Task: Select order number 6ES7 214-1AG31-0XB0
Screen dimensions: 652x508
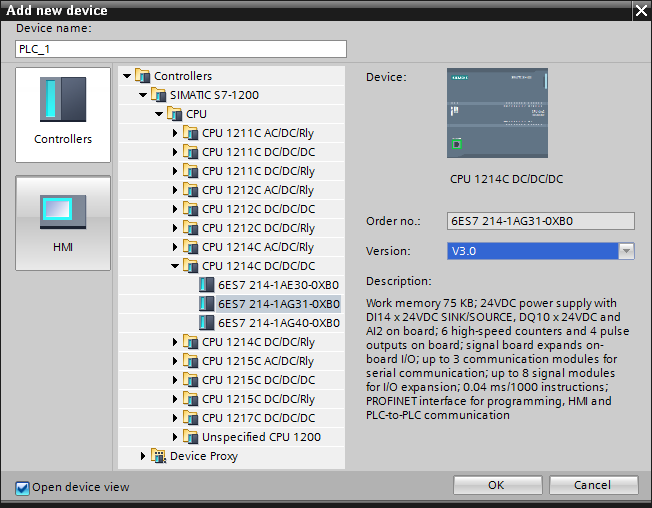Action: pyautogui.click(x=279, y=304)
